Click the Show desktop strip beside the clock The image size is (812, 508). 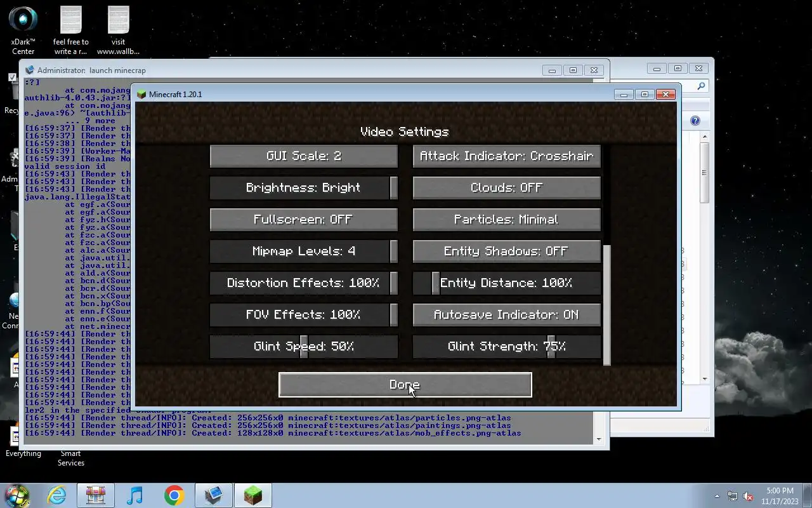pos(807,495)
